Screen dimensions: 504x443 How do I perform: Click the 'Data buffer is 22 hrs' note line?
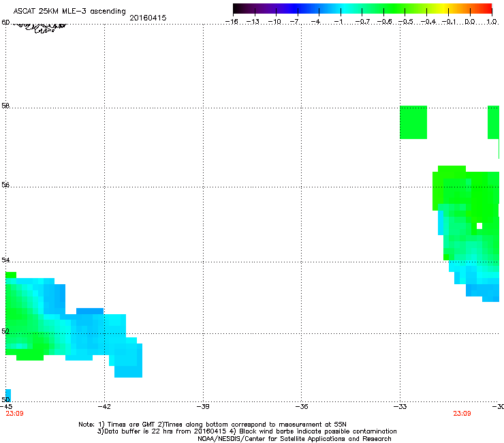[x=247, y=431]
